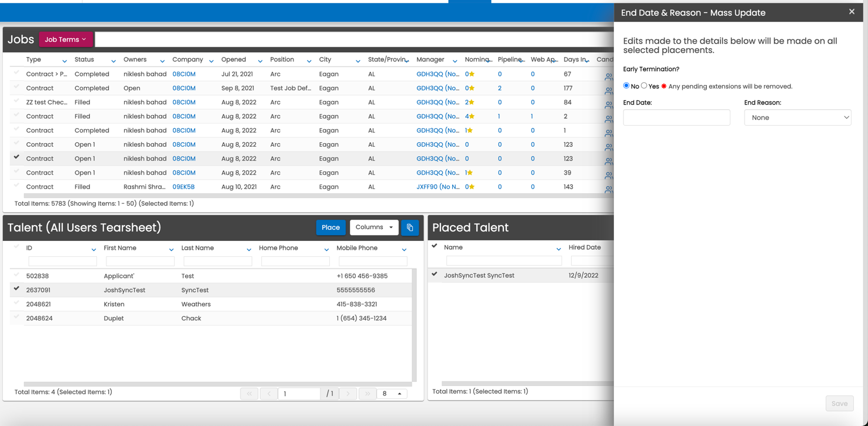Click the End Date input field
This screenshot has width=868, height=426.
[x=676, y=118]
